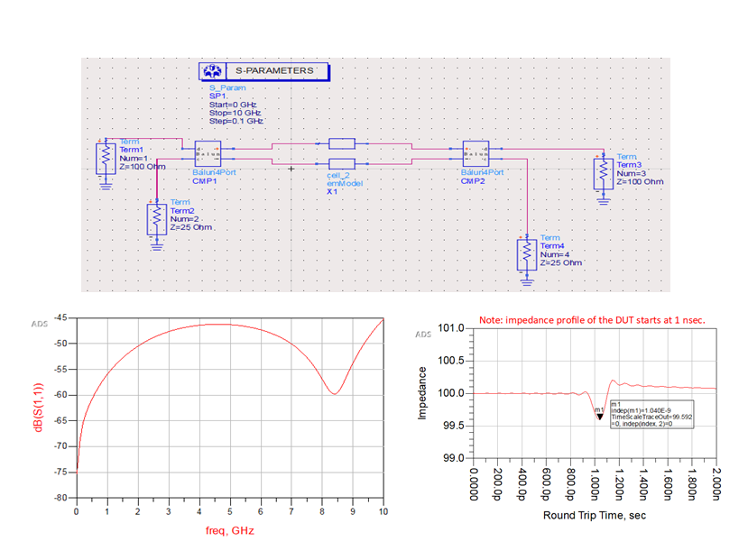Click the Stop=10 GHz parameter text
This screenshot has height=560, width=748.
click(235, 113)
